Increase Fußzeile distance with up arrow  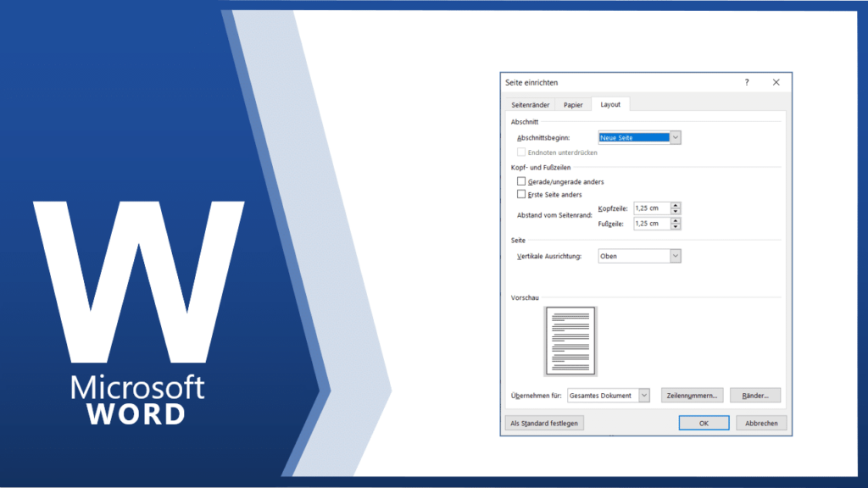coord(676,220)
